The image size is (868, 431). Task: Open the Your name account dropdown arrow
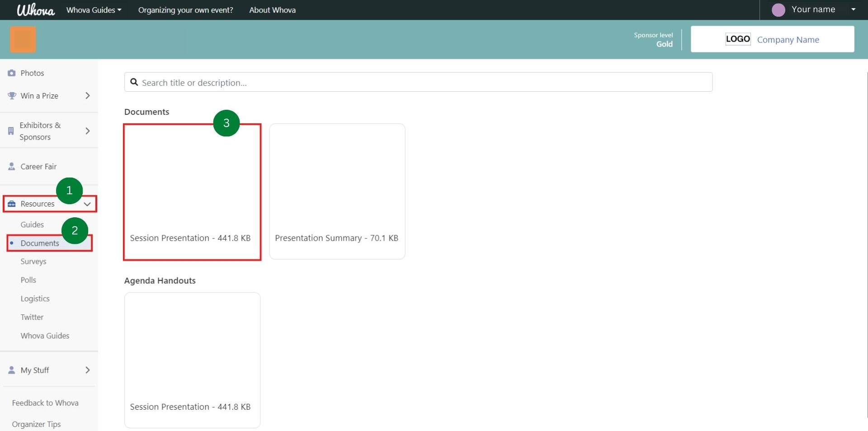(853, 9)
